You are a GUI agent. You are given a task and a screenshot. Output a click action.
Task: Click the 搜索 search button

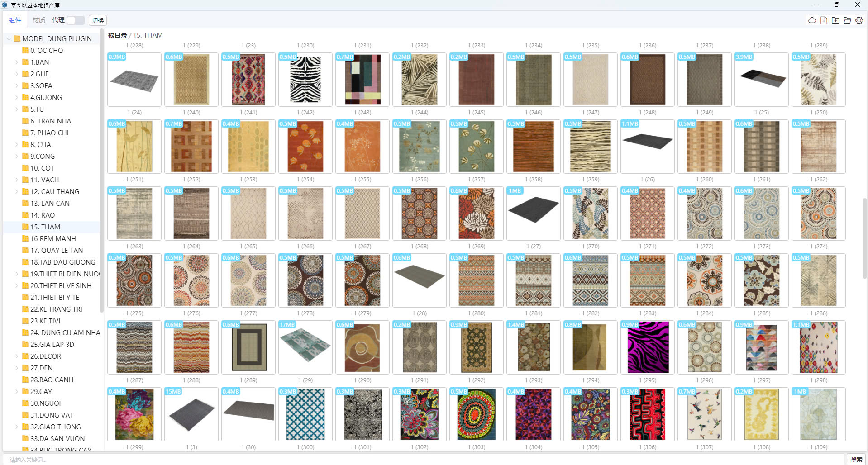[x=856, y=460]
